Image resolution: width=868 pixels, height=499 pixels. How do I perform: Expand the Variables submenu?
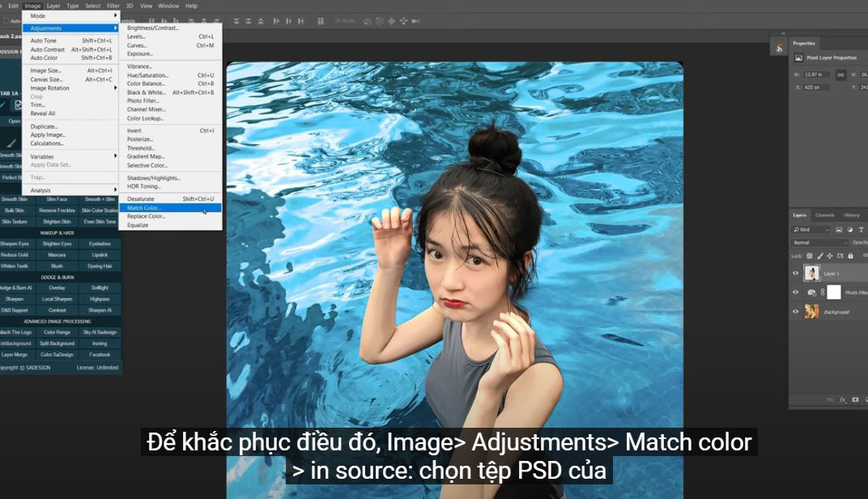pos(70,156)
